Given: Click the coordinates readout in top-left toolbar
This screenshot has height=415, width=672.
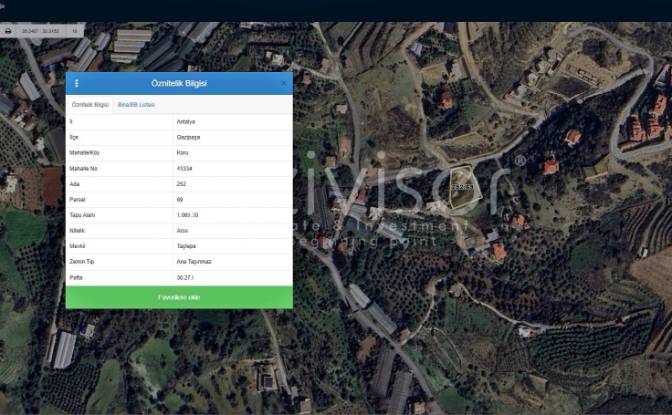Looking at the screenshot, I should (41, 31).
